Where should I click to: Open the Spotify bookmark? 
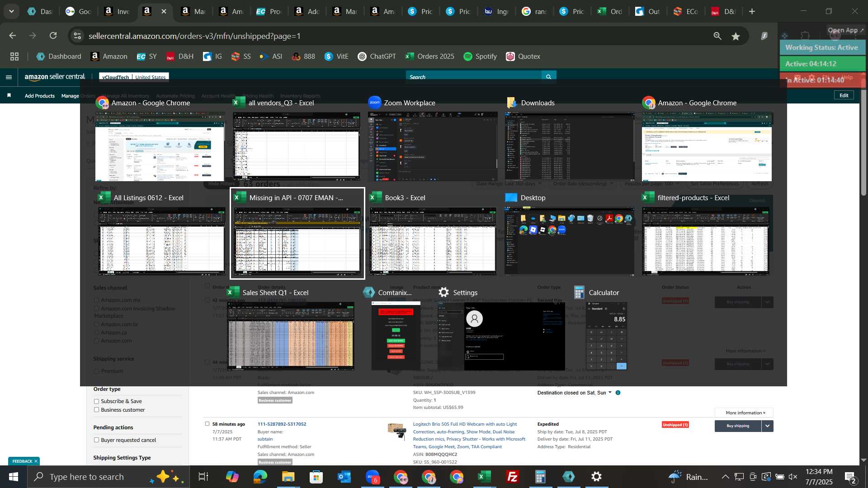(480, 56)
